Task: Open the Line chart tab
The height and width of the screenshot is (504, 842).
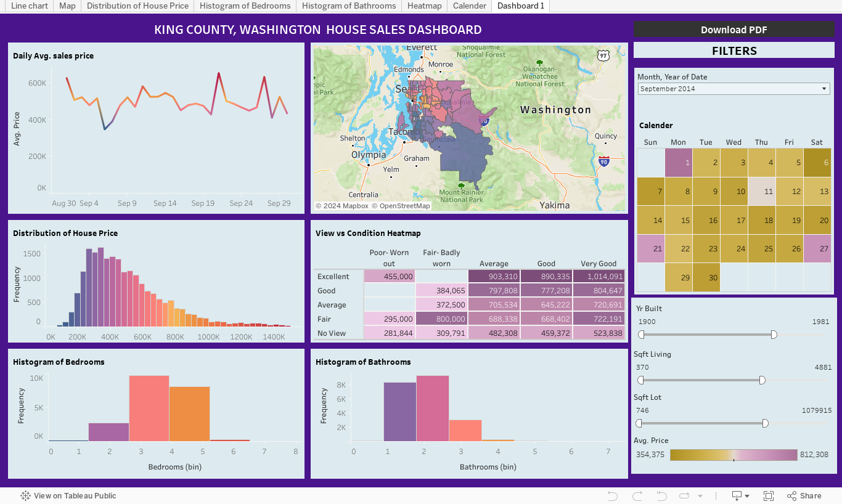Action: [30, 6]
